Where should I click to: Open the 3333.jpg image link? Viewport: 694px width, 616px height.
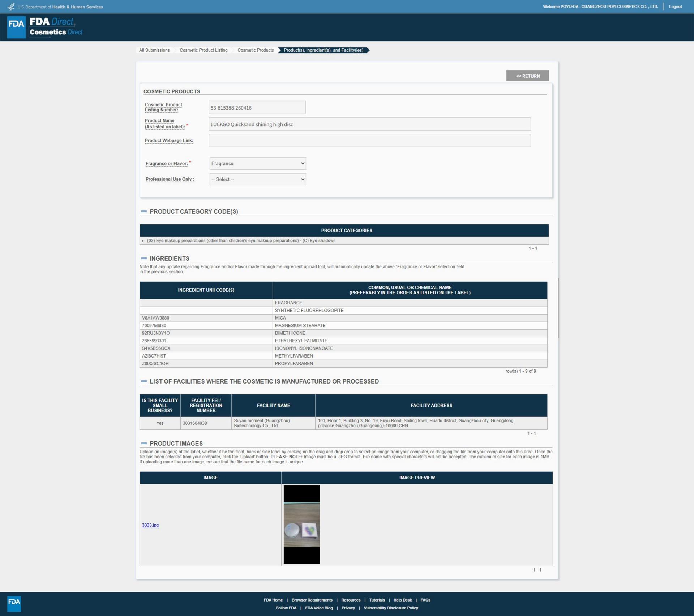[150, 525]
